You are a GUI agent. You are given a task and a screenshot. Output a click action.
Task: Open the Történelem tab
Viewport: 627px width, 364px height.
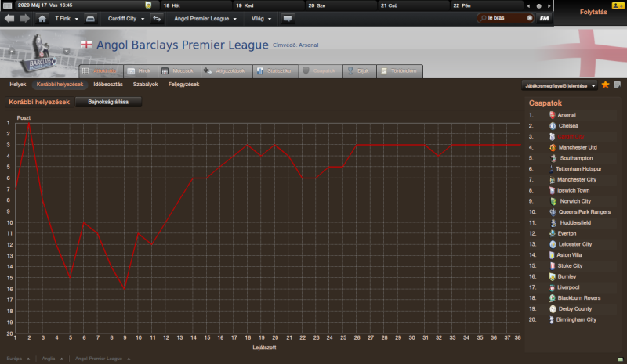click(x=398, y=71)
